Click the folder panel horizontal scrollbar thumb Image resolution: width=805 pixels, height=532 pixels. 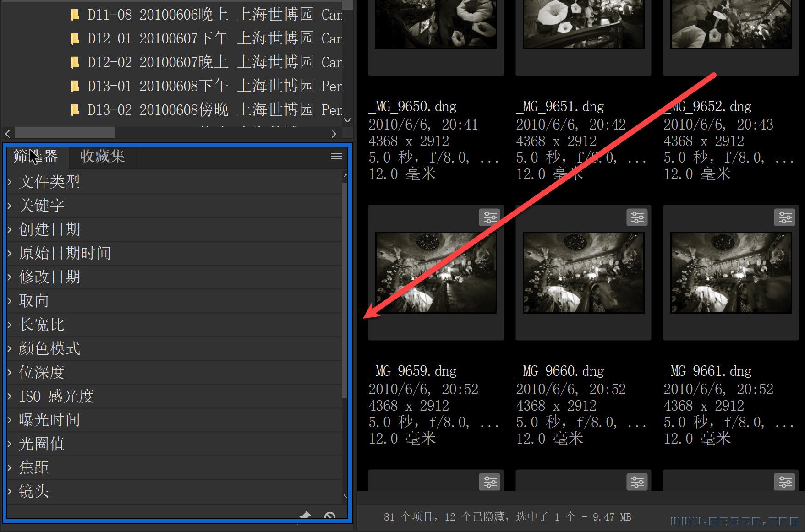point(65,133)
